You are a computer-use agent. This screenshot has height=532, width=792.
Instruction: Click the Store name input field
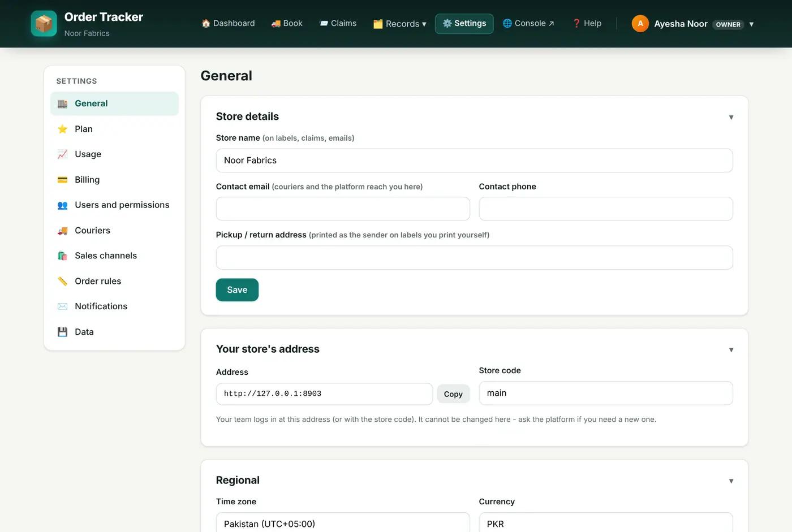pos(475,161)
